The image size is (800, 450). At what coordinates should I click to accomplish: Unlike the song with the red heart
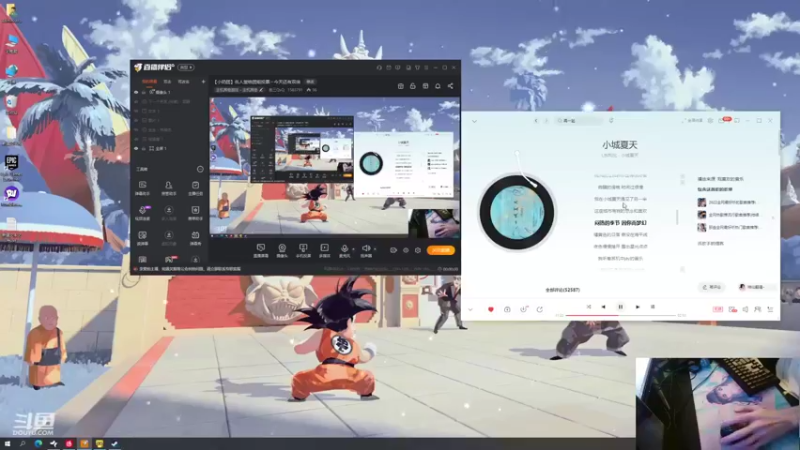click(491, 309)
